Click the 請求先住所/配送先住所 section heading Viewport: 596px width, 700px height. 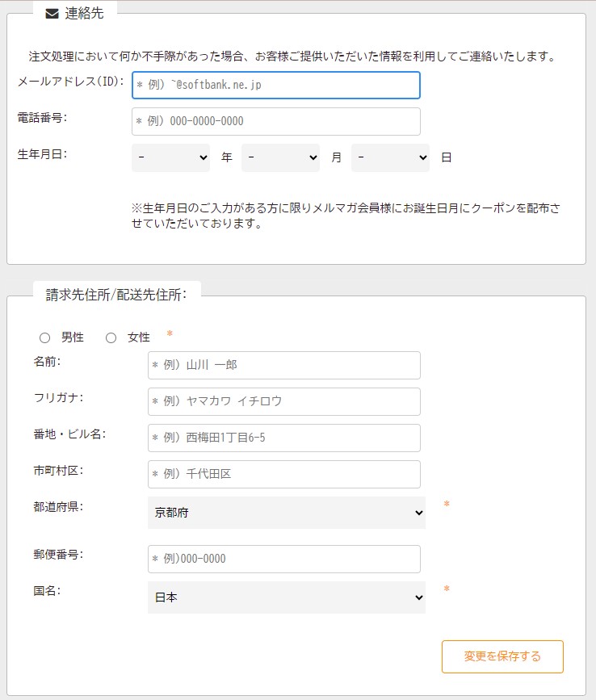[116, 294]
